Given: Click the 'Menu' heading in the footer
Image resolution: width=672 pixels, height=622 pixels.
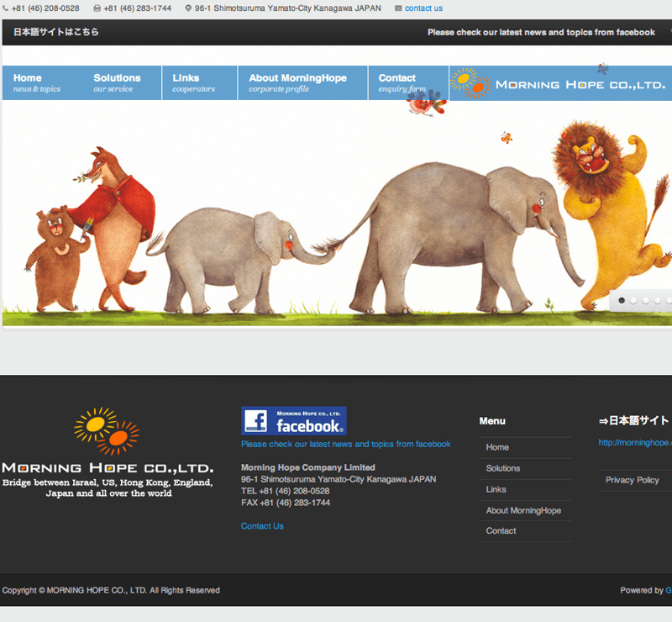Looking at the screenshot, I should [492, 421].
